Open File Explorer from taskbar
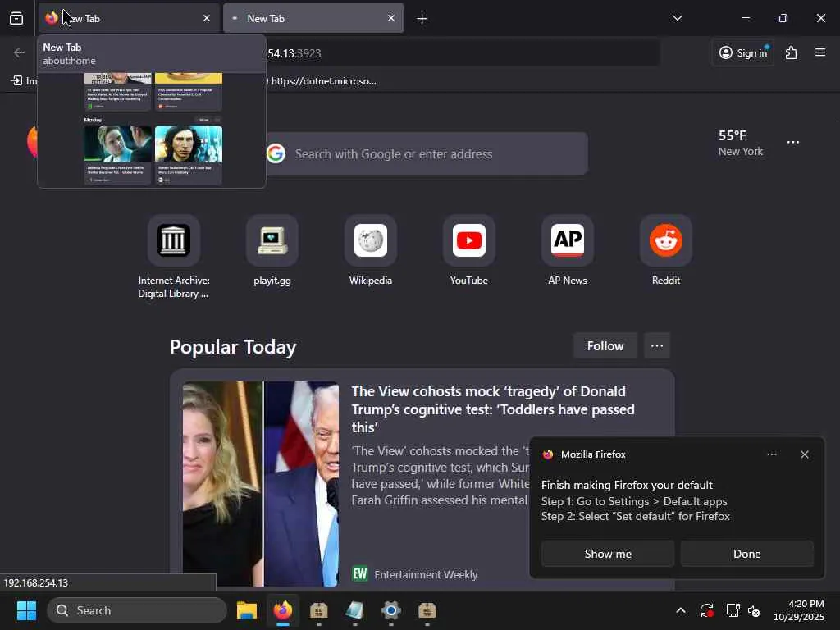 [x=246, y=610]
